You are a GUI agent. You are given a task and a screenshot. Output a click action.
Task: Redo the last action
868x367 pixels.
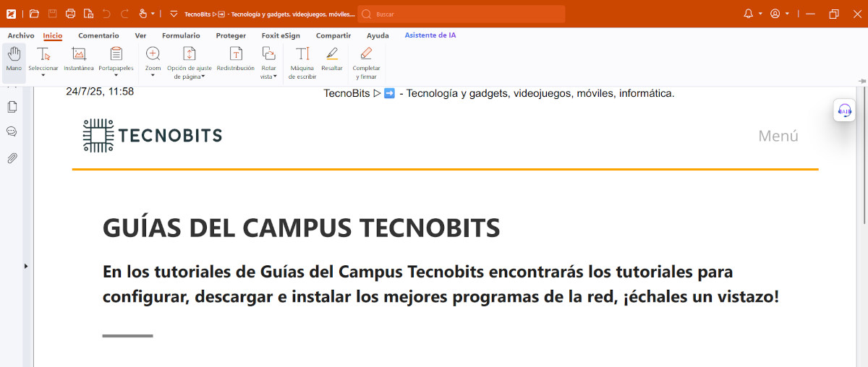[124, 14]
